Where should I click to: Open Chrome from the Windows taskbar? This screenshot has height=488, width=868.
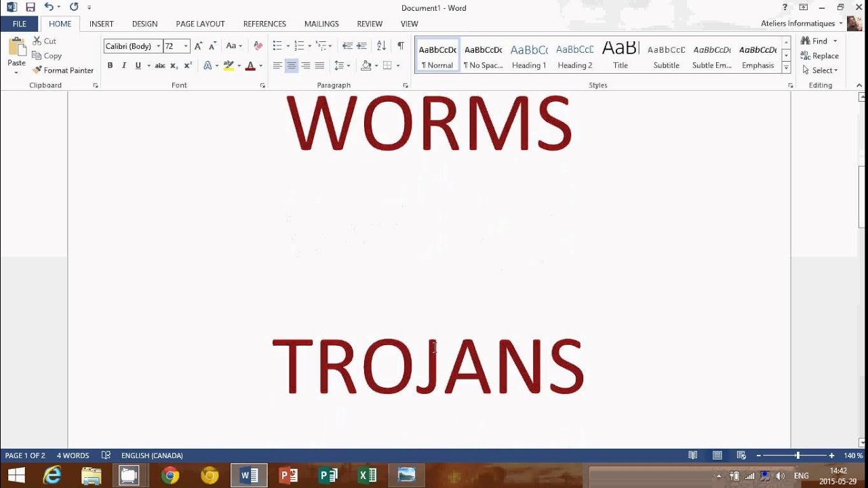170,475
